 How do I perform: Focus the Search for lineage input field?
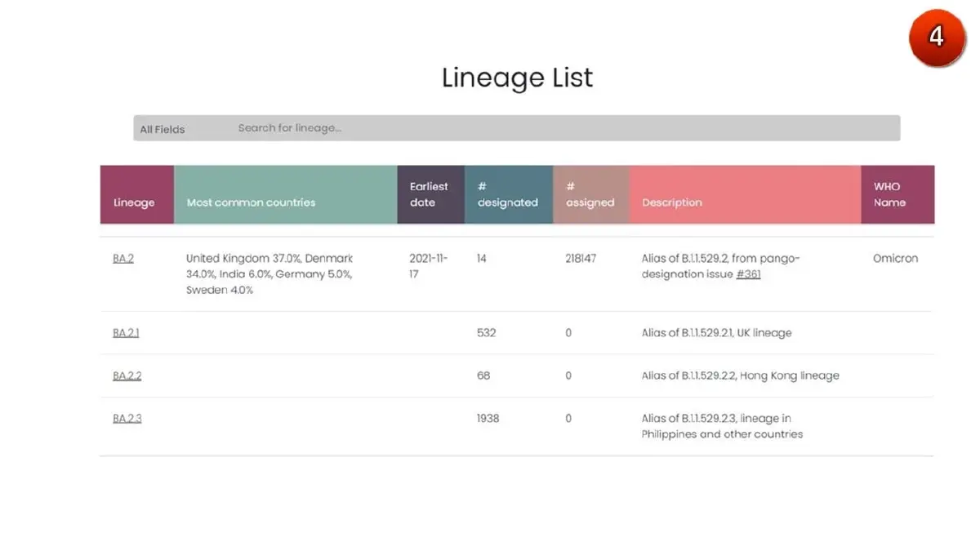click(565, 128)
